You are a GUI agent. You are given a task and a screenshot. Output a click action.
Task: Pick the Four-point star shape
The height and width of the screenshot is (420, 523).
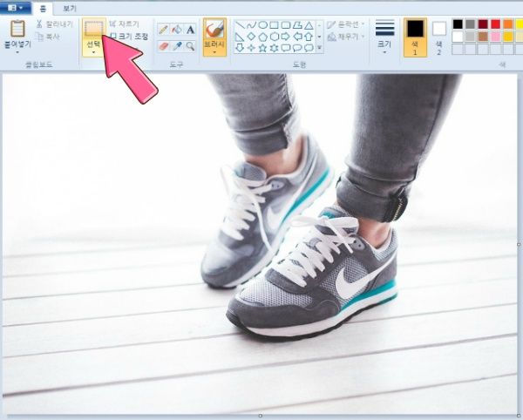click(252, 48)
